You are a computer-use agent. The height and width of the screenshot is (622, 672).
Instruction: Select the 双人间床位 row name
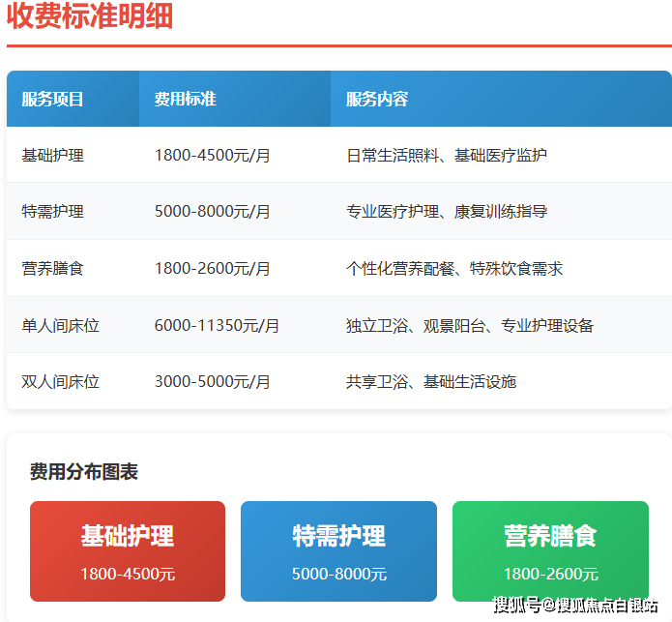60,381
